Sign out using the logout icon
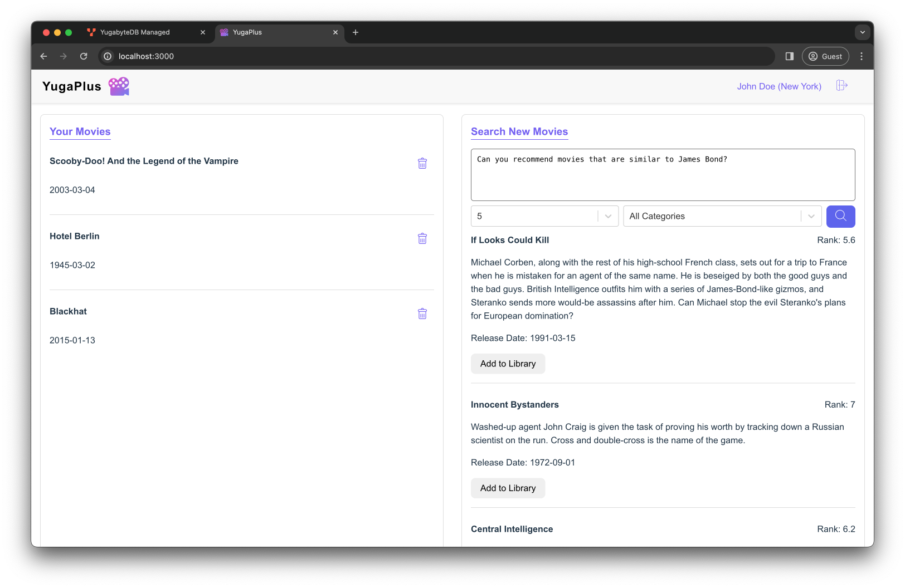 (842, 85)
